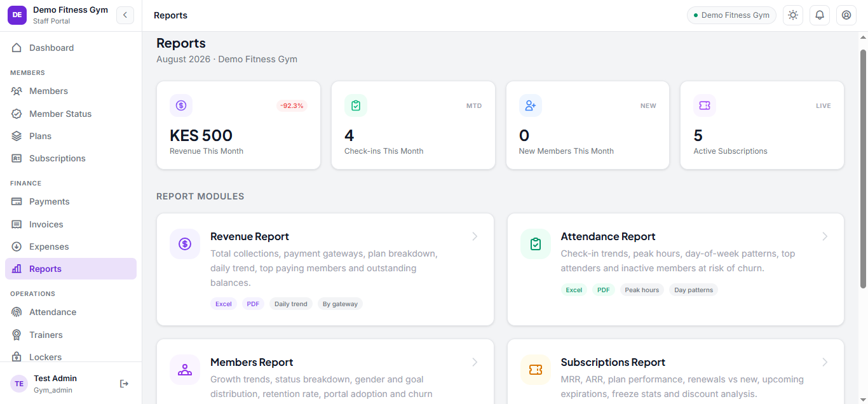Open Members menu item
This screenshot has height=404, width=868.
[x=71, y=91]
